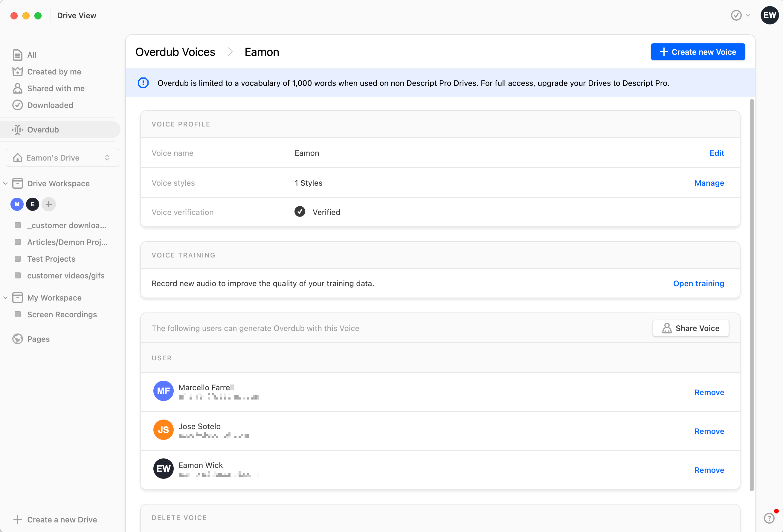Image resolution: width=783 pixels, height=532 pixels.
Task: Open training for the voice
Action: click(698, 283)
